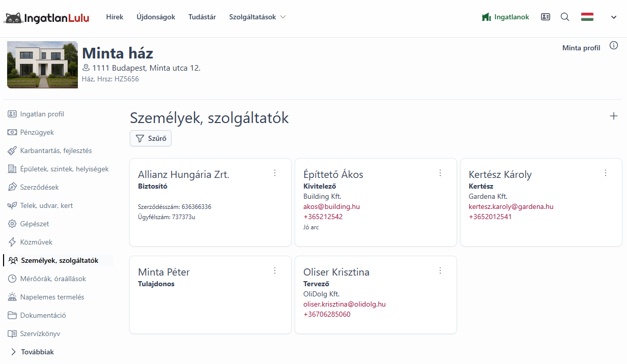Click the Kertész Károly name

500,174
